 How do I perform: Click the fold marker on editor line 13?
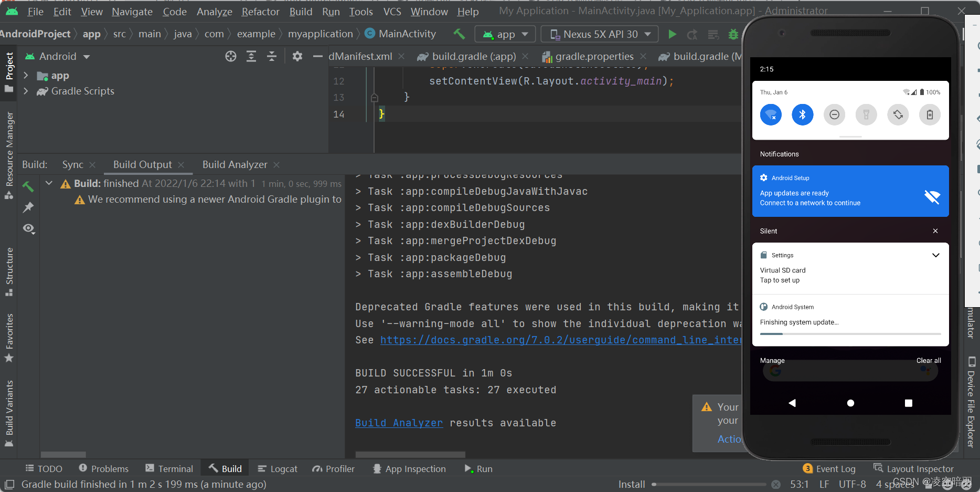click(x=374, y=97)
